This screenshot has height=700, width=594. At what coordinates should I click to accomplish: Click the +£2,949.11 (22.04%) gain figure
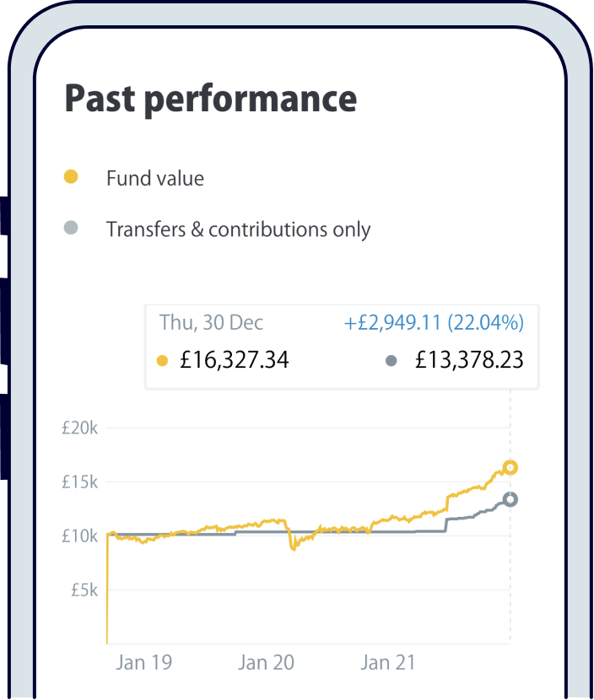click(x=434, y=322)
